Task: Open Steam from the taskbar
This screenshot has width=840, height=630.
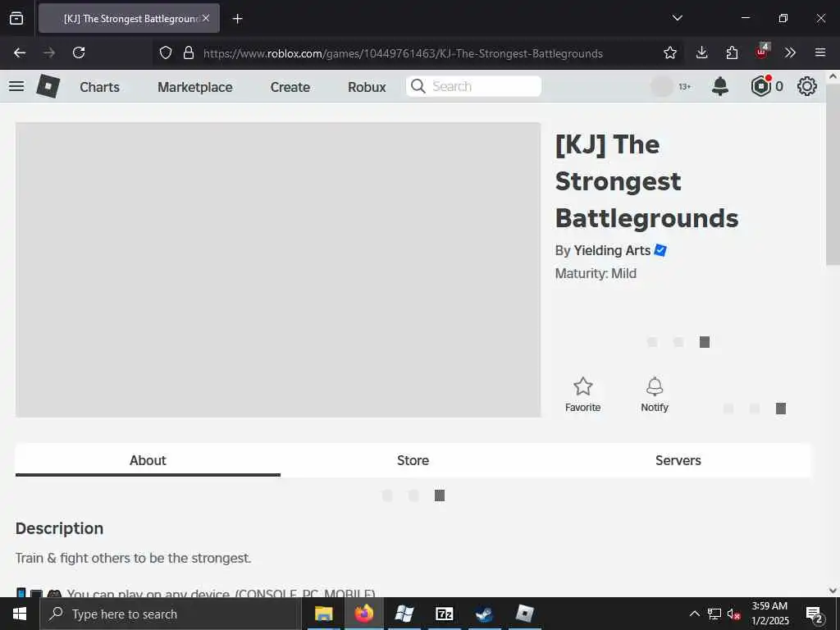Action: (484, 614)
